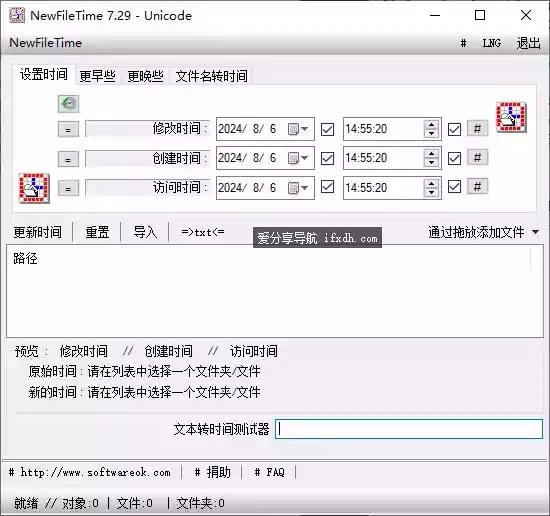Click the 路径 column header
The height and width of the screenshot is (516, 550).
pyautogui.click(x=268, y=259)
